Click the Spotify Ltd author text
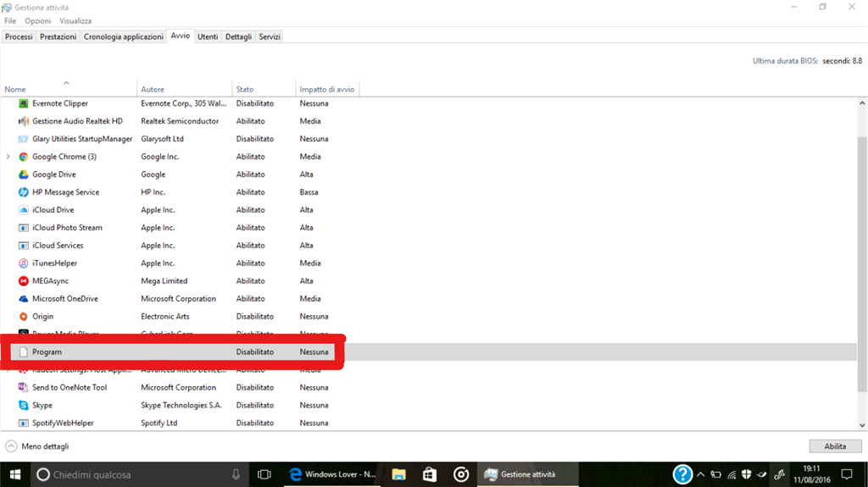Screen dimensions: 868x487 pos(159,423)
